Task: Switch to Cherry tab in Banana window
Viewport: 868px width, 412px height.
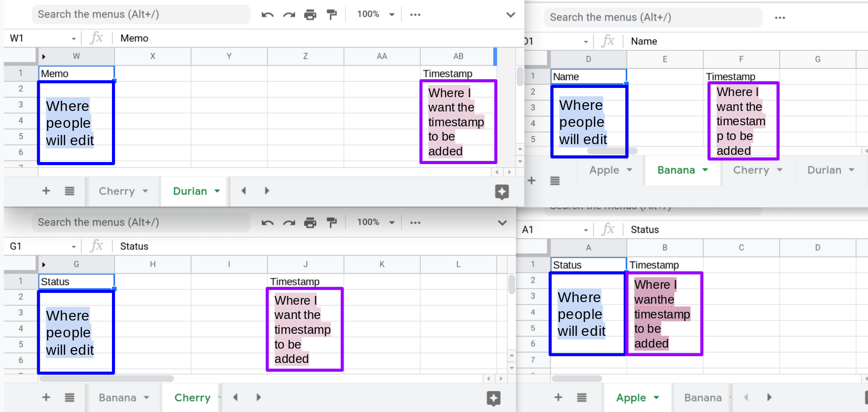Action: 751,170
